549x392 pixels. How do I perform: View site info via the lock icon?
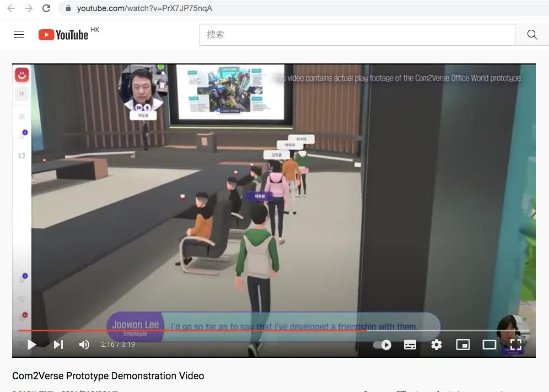[x=68, y=8]
